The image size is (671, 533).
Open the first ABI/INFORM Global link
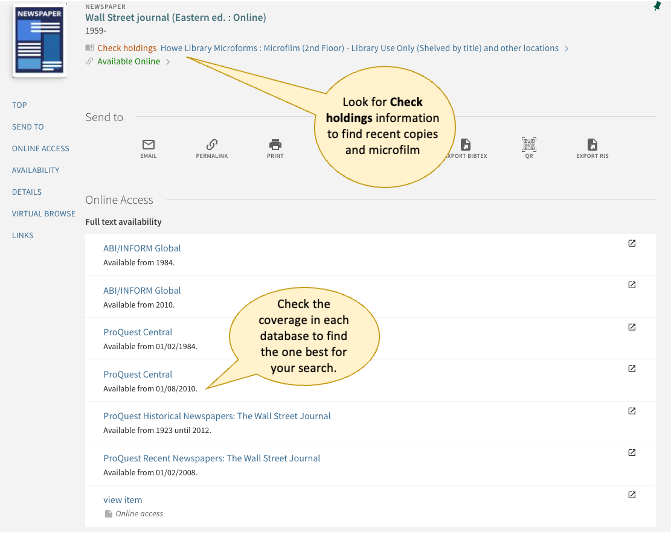142,248
